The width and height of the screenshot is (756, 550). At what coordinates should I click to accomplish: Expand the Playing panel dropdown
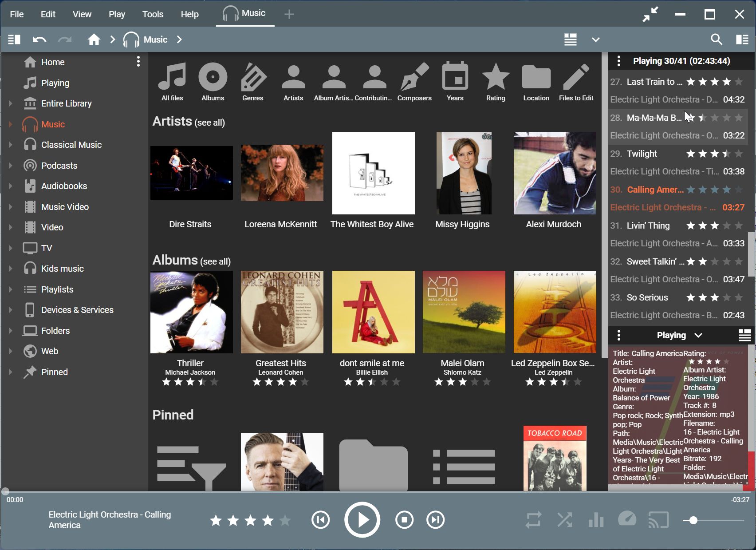pos(698,336)
